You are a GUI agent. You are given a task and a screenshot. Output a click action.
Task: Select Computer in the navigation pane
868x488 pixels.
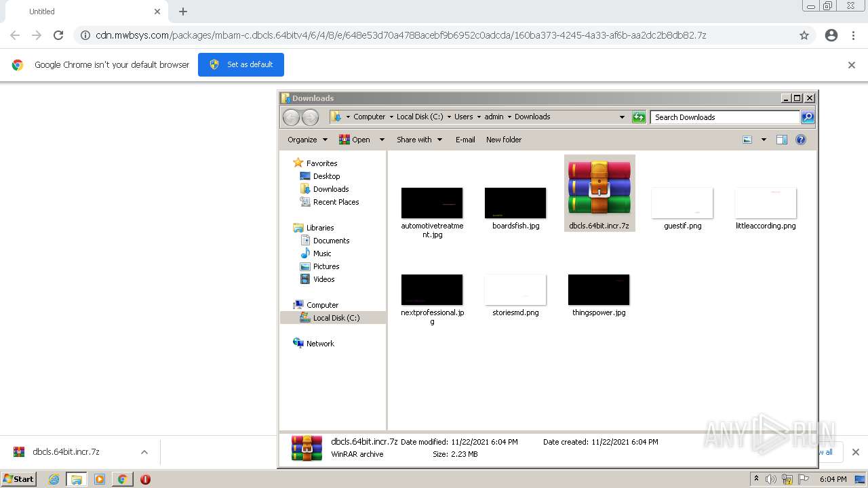pyautogui.click(x=322, y=305)
